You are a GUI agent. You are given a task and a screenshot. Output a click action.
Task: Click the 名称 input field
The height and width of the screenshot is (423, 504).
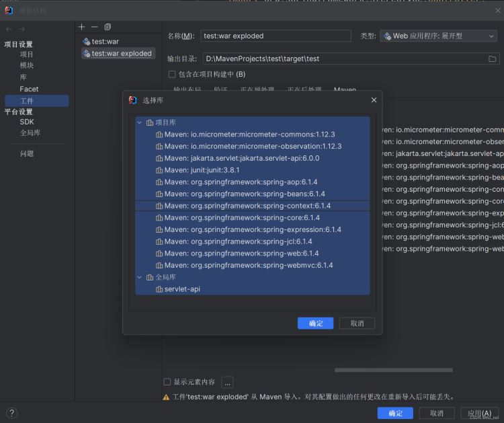[276, 36]
